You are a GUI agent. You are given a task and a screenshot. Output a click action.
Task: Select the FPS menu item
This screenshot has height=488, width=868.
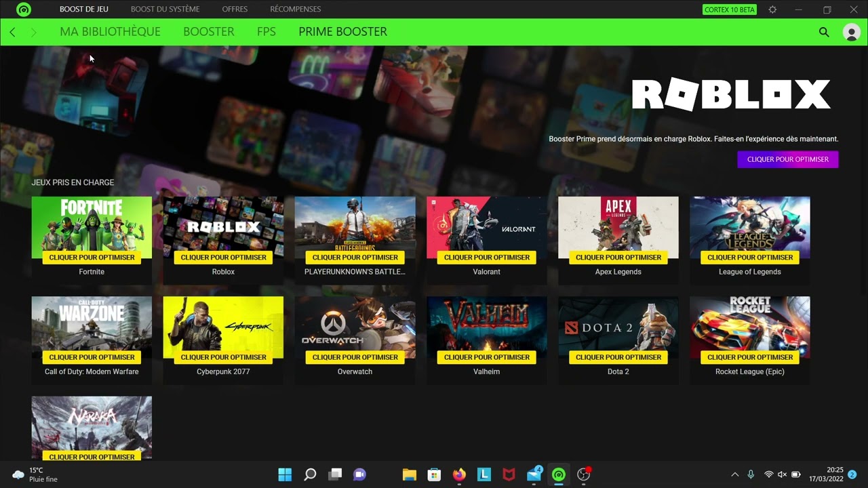(267, 32)
